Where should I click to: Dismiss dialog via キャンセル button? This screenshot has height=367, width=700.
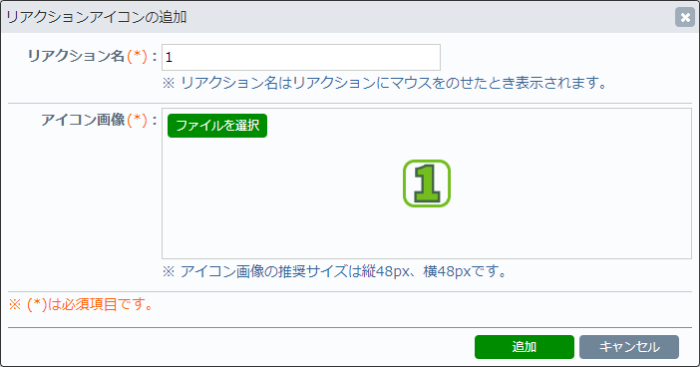tap(629, 347)
